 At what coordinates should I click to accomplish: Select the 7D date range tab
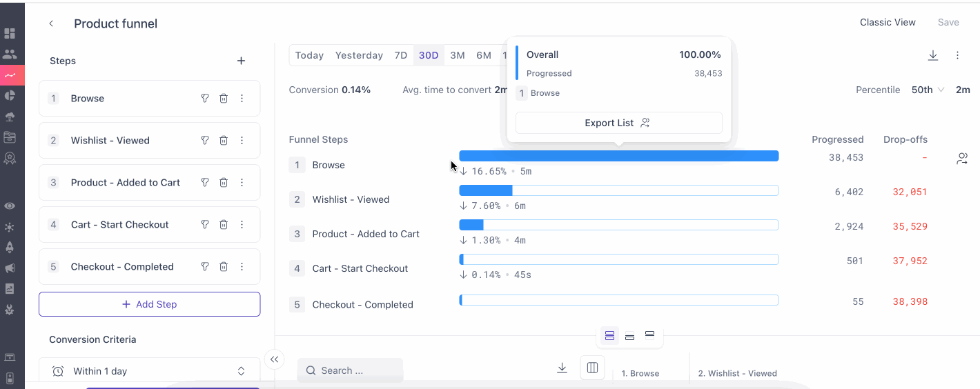click(x=400, y=55)
